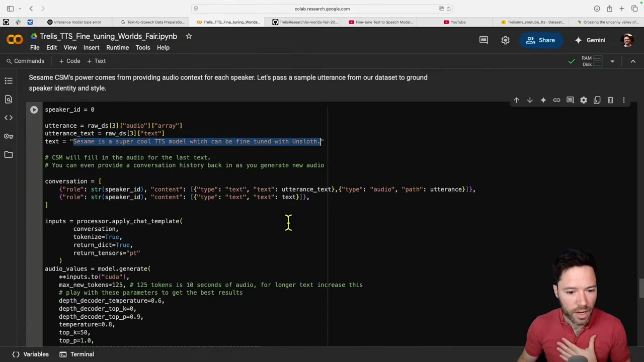
Task: Switch to Crossing the uncanny valley tab
Action: (607, 22)
